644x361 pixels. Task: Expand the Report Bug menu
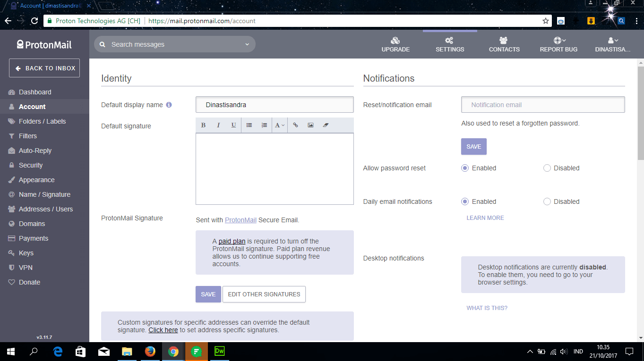point(558,44)
